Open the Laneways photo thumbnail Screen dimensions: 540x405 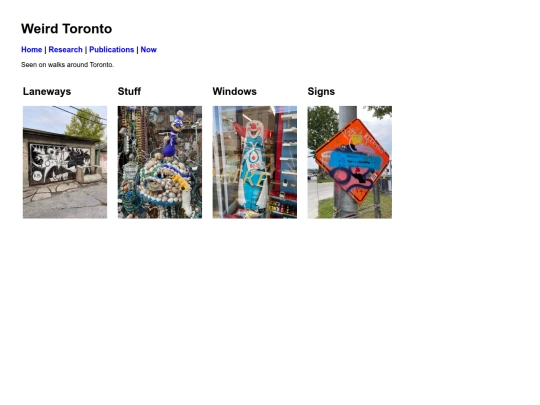click(x=65, y=162)
